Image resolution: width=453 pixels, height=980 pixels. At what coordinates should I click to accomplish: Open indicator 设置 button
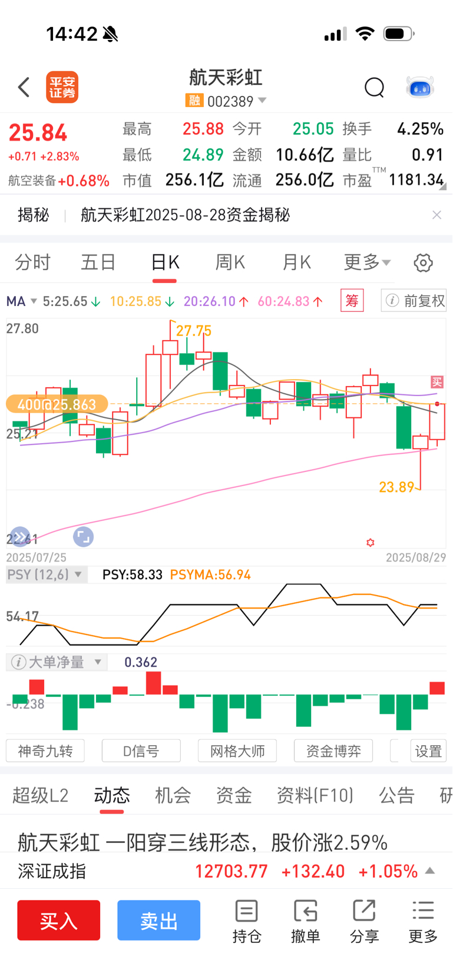click(428, 751)
